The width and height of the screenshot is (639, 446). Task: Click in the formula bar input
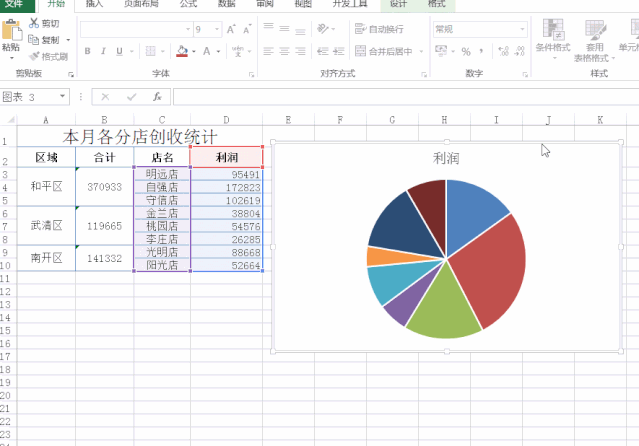click(406, 97)
